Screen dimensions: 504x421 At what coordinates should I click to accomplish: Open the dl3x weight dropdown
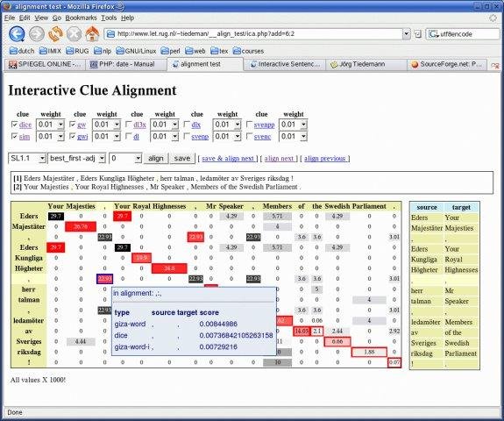click(165, 125)
